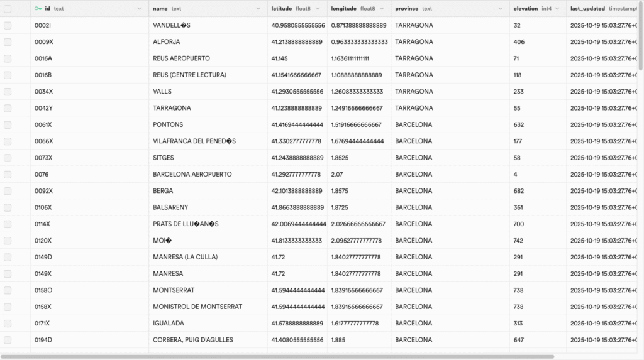Viewport: 644px width, 360px height.
Task: Open the latitude column dropdown arrow
Action: (x=318, y=9)
